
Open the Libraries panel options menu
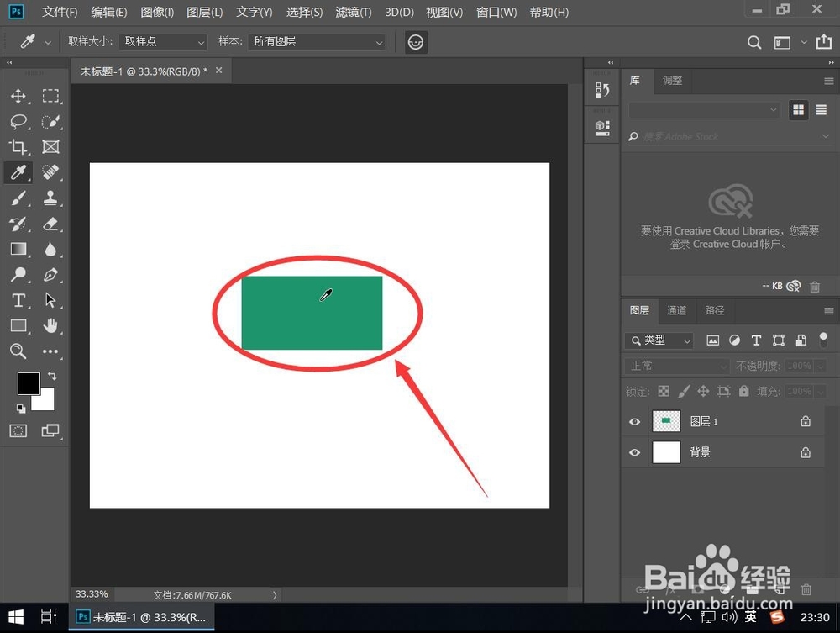829,81
